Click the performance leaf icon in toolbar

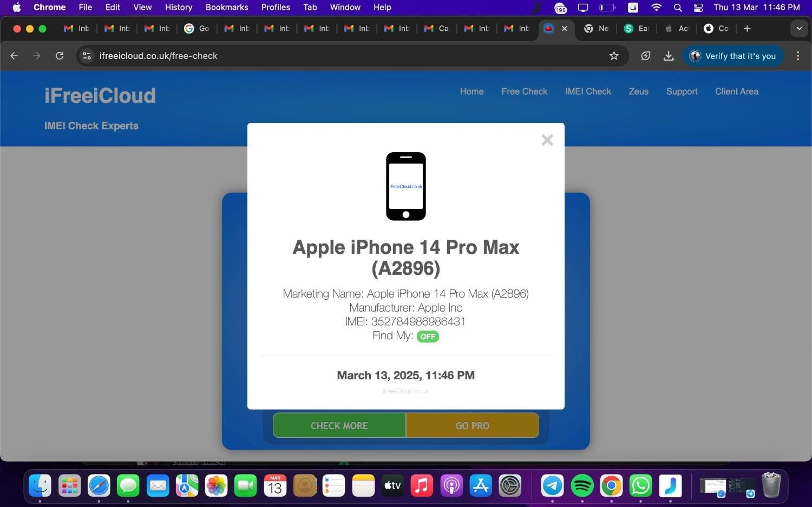pos(645,56)
